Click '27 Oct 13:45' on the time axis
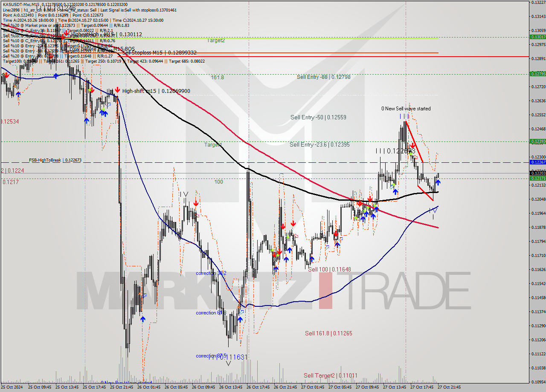This screenshot has height=392, width=546. pos(394,388)
